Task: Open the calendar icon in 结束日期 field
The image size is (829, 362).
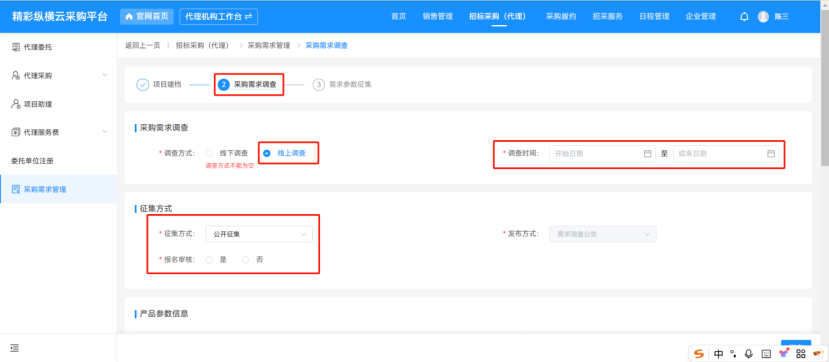Action: point(771,154)
